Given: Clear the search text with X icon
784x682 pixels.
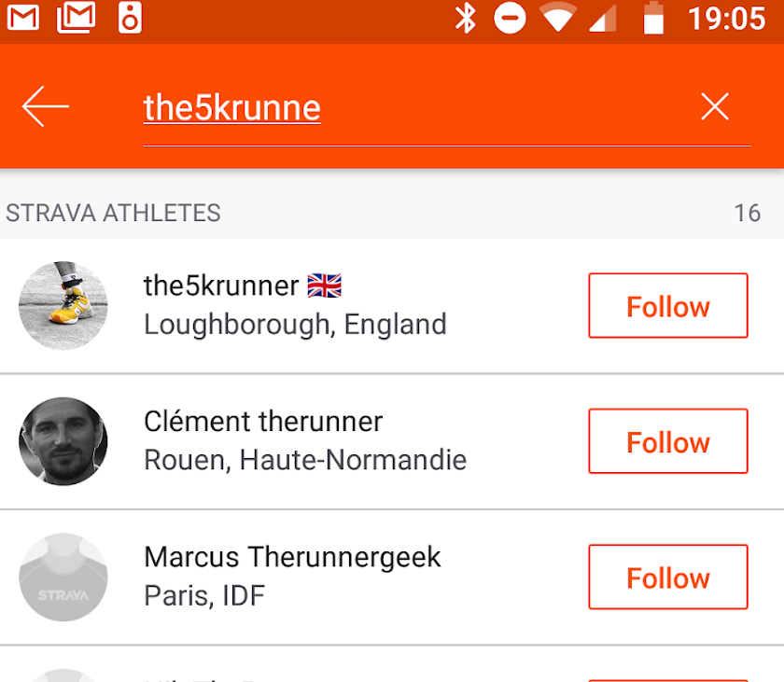Looking at the screenshot, I should click(715, 107).
